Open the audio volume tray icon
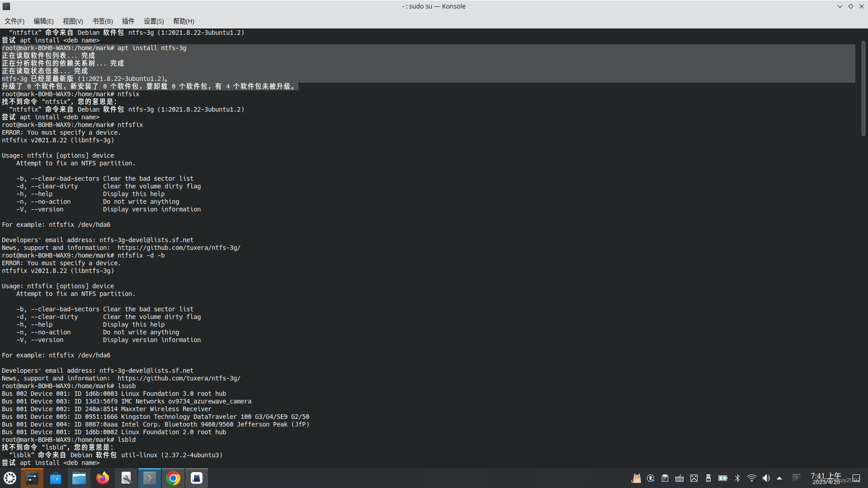This screenshot has height=488, width=868. pyautogui.click(x=766, y=478)
